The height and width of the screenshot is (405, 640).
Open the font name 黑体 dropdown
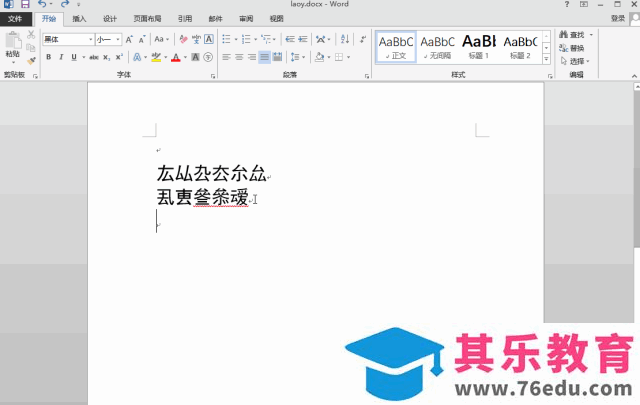(x=91, y=40)
